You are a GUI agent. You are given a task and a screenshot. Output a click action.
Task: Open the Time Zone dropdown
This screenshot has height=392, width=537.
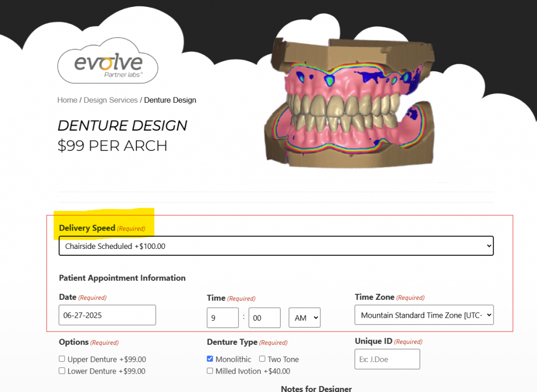424,315
